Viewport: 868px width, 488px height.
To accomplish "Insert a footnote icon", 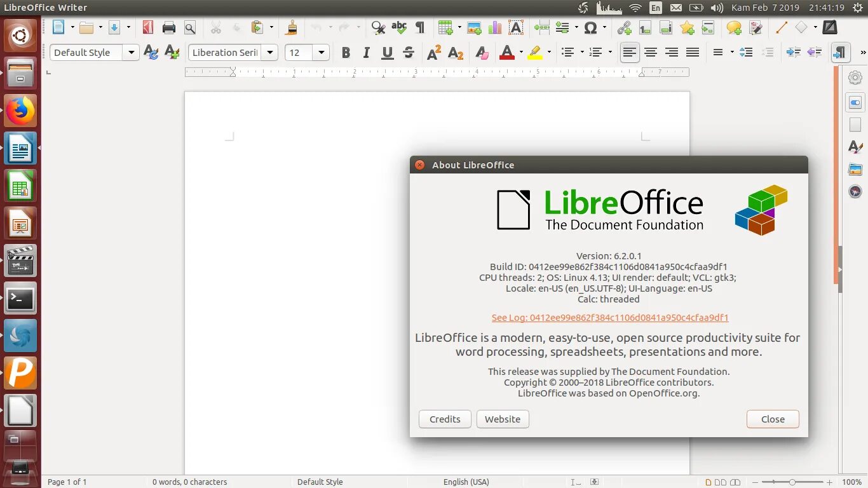I will (646, 27).
